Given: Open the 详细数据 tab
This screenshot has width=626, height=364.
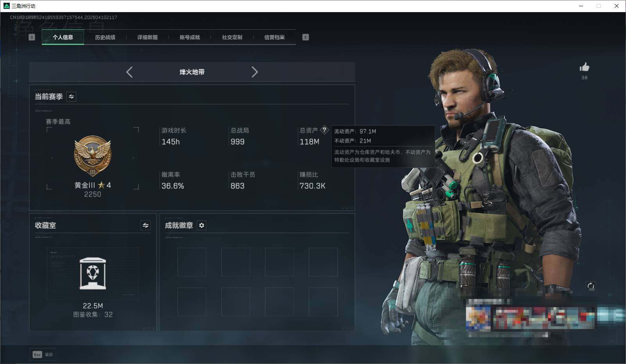Looking at the screenshot, I should pos(147,37).
